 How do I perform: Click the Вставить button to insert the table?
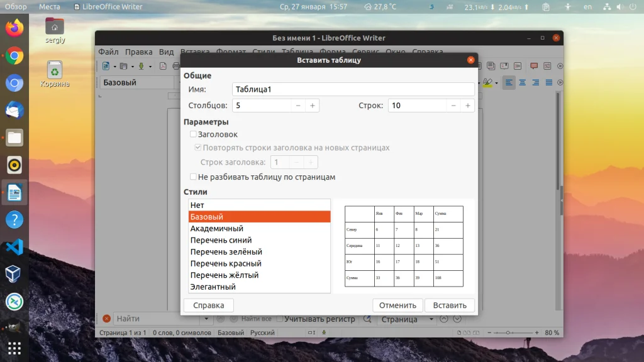[x=450, y=305]
